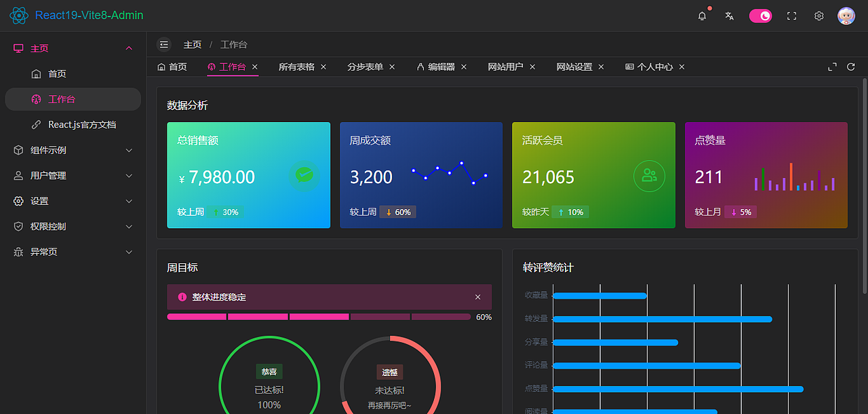868x414 pixels.
Task: Click the 主页 monitor icon in sidebar
Action: tap(18, 48)
